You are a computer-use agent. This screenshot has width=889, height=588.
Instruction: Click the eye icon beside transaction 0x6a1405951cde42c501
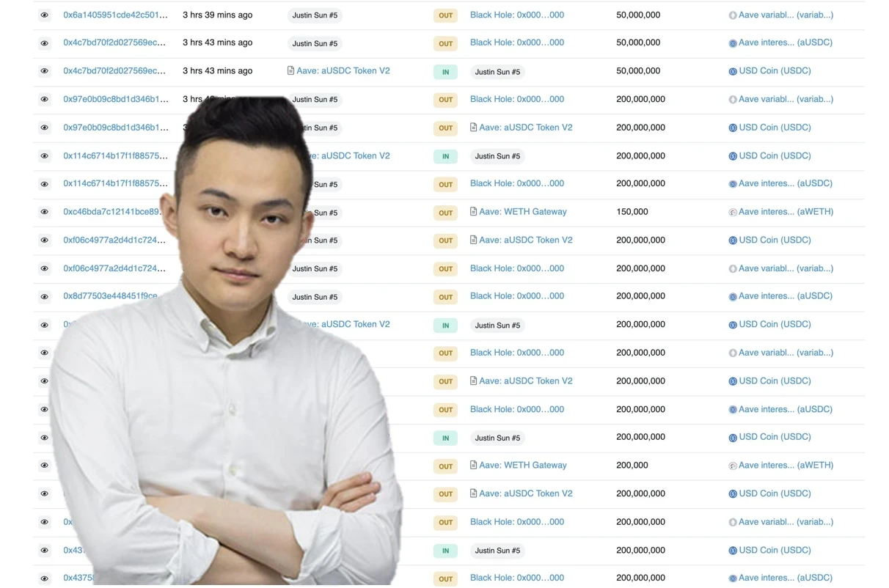pyautogui.click(x=45, y=15)
